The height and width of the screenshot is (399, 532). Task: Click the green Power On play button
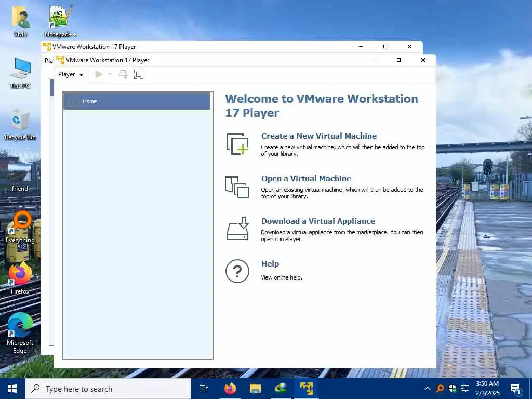(99, 74)
